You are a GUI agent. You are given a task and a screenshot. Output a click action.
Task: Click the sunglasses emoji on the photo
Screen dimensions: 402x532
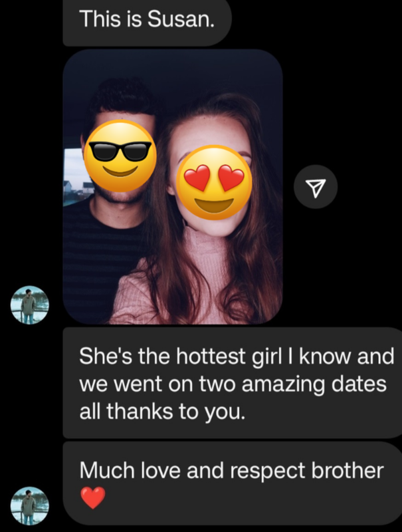(x=120, y=156)
